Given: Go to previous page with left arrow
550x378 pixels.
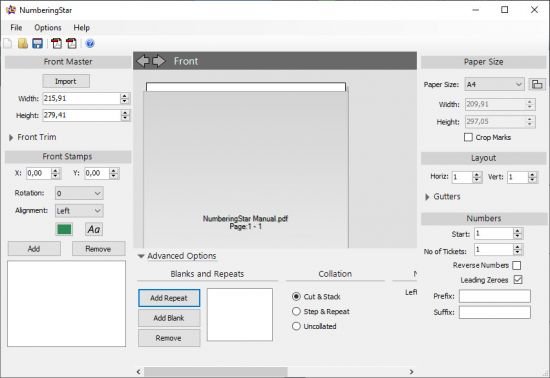Looking at the screenshot, I should pyautogui.click(x=143, y=61).
